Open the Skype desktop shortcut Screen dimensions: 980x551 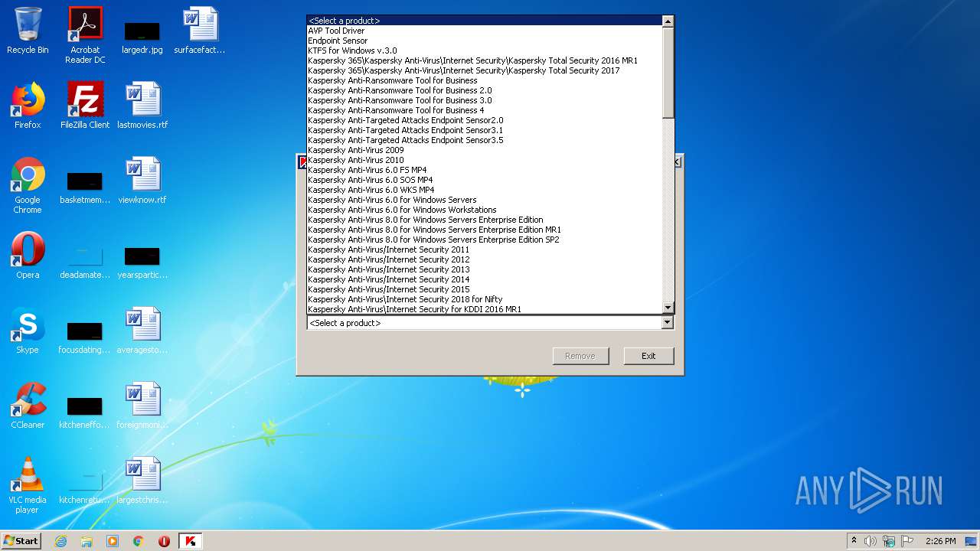tap(28, 331)
